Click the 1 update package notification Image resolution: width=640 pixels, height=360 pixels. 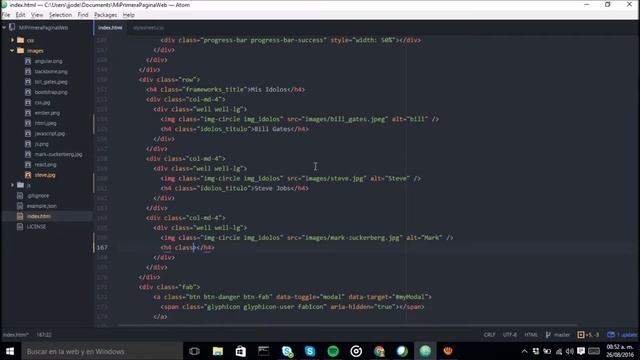click(x=622, y=335)
